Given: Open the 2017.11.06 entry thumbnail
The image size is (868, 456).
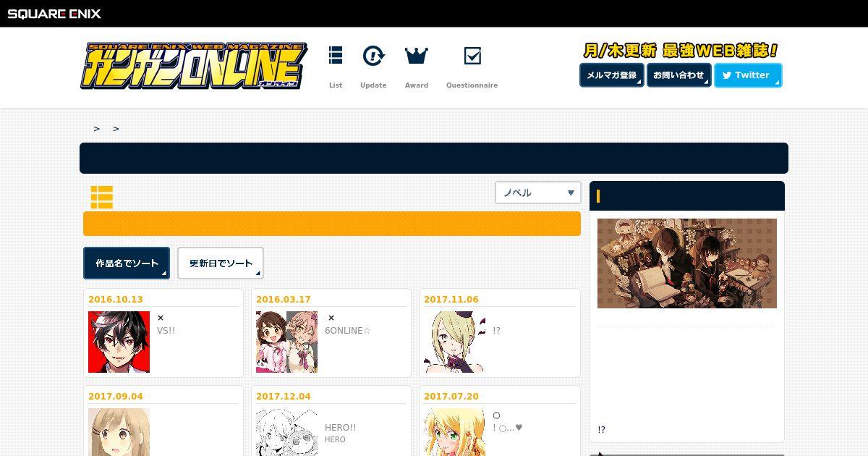Looking at the screenshot, I should pyautogui.click(x=454, y=342).
